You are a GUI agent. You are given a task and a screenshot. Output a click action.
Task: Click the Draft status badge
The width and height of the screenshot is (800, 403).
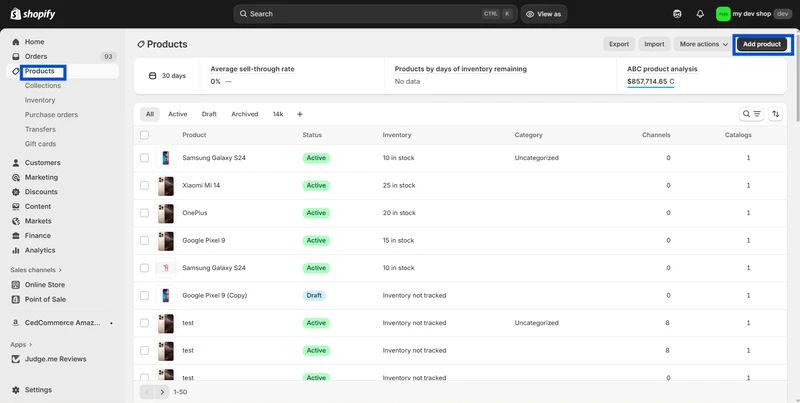(314, 295)
